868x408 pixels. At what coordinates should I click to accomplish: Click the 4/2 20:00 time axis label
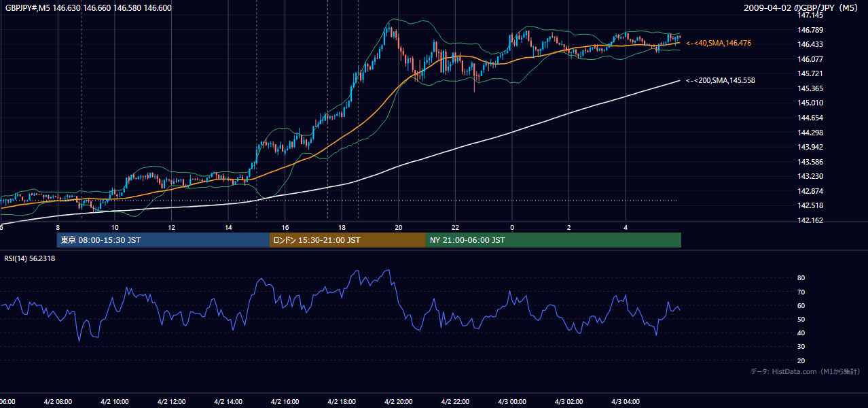click(399, 402)
